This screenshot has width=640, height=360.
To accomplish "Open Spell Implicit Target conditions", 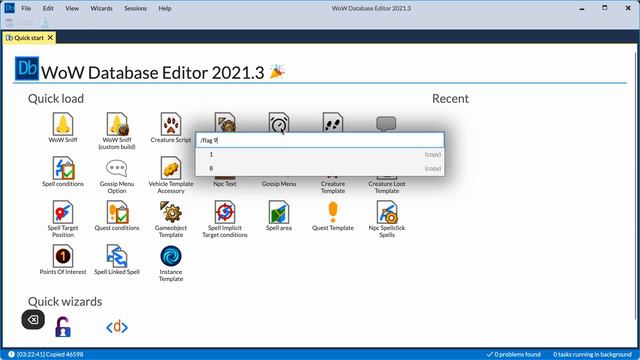I will tap(225, 220).
